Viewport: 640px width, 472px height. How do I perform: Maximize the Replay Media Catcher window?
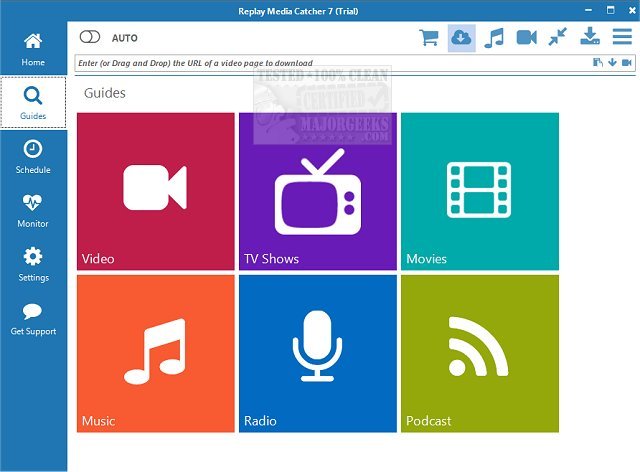pyautogui.click(x=610, y=10)
